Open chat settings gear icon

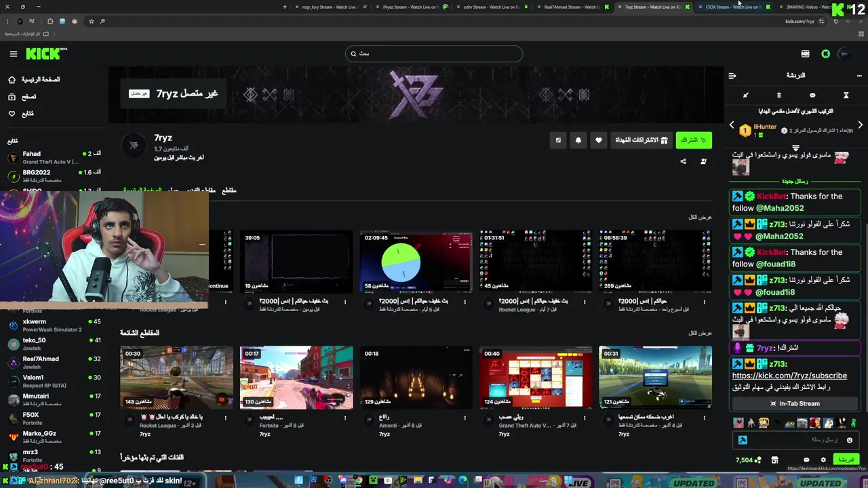coord(823,460)
